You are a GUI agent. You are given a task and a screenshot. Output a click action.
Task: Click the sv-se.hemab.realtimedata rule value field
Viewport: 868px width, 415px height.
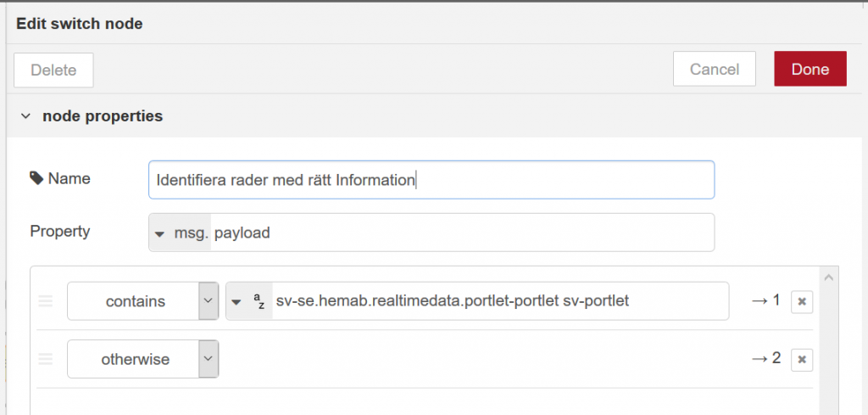coord(500,301)
